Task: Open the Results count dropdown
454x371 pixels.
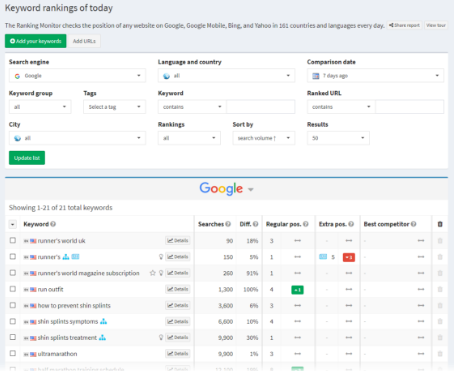Action: (338, 138)
